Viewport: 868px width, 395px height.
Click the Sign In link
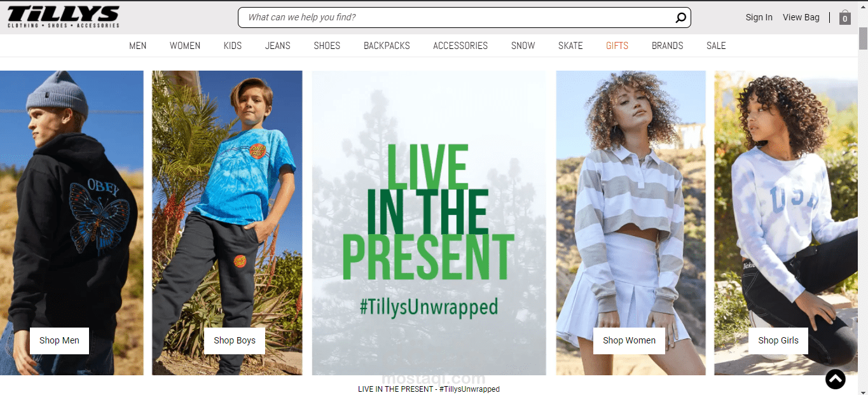pos(759,18)
